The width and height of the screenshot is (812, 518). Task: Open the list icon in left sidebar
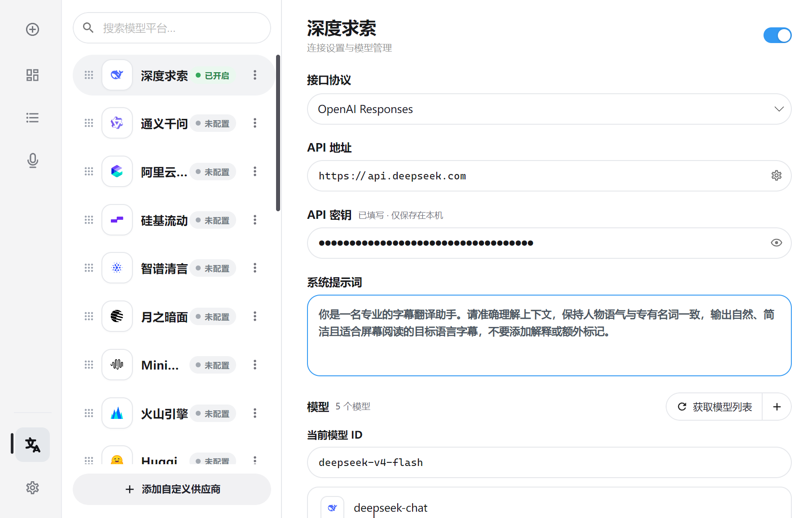(x=32, y=118)
